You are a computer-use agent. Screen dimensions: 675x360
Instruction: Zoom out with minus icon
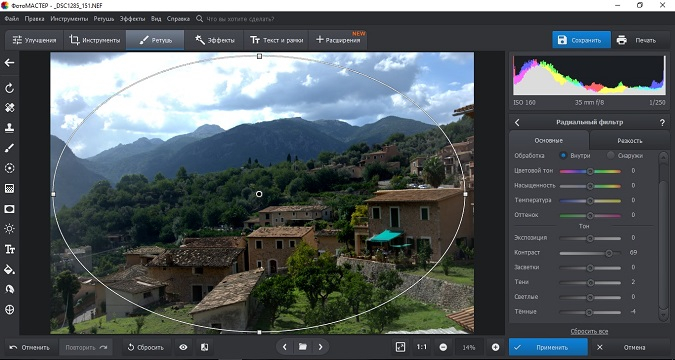[443, 347]
